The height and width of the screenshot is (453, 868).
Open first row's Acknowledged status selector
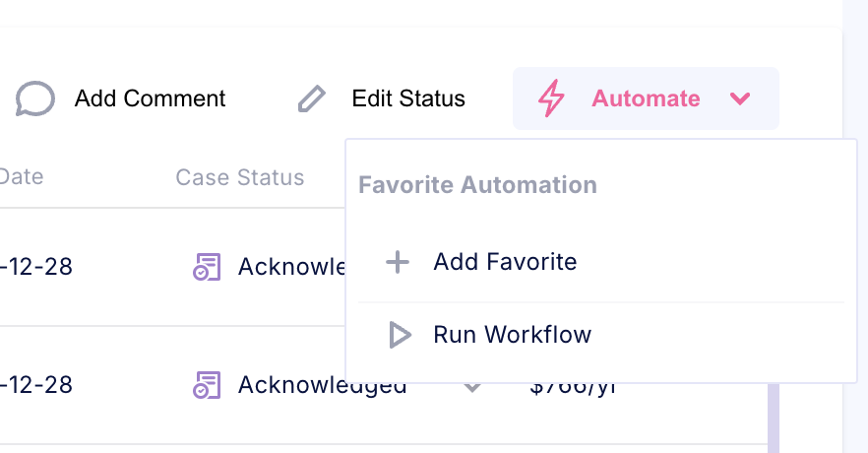(290, 267)
